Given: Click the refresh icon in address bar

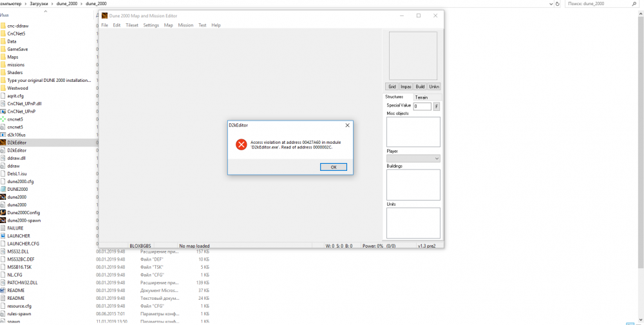Looking at the screenshot, I should coord(558,3).
